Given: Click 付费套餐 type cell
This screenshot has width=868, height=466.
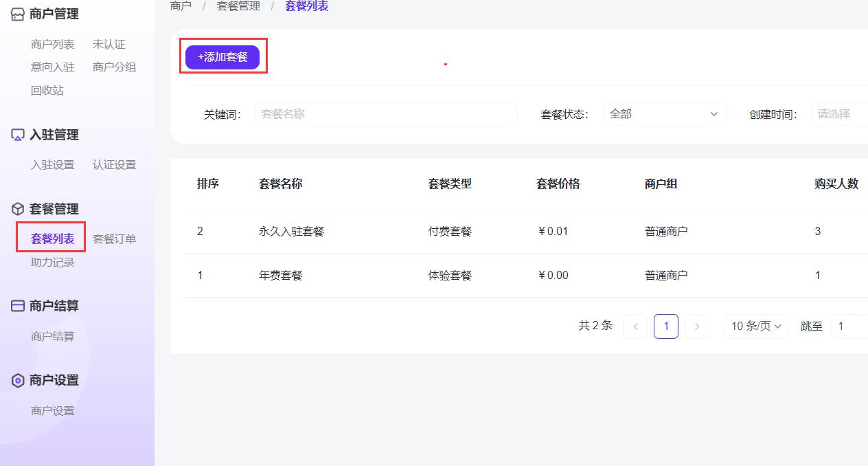Looking at the screenshot, I should (x=450, y=232).
